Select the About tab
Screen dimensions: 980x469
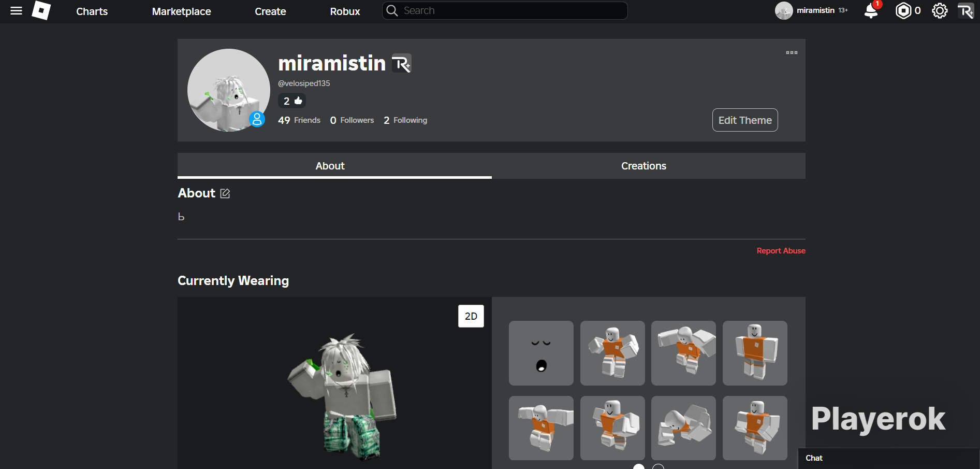[x=334, y=166]
